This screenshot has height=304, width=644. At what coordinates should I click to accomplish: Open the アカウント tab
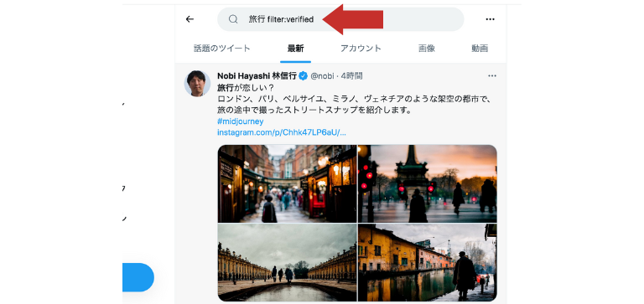[361, 49]
